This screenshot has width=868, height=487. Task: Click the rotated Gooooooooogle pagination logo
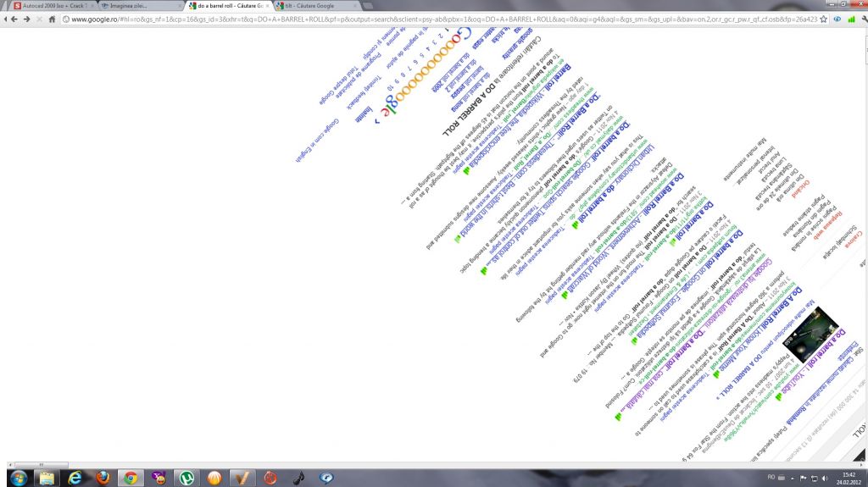click(425, 73)
